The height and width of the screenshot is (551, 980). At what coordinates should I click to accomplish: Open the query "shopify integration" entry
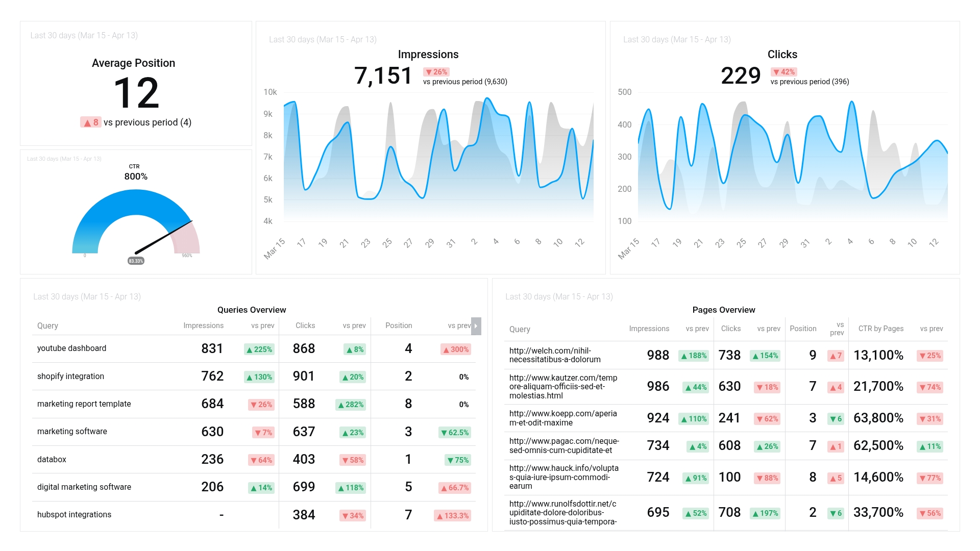pyautogui.click(x=71, y=377)
